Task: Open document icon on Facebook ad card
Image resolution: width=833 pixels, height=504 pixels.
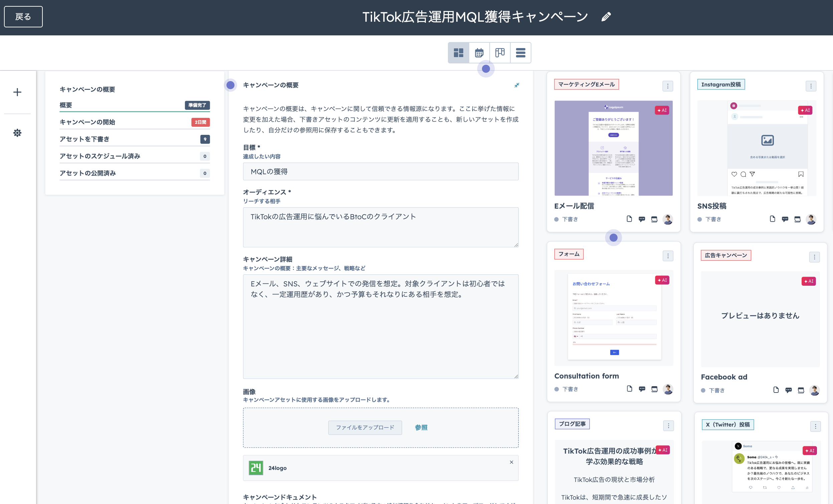Action: coord(776,390)
